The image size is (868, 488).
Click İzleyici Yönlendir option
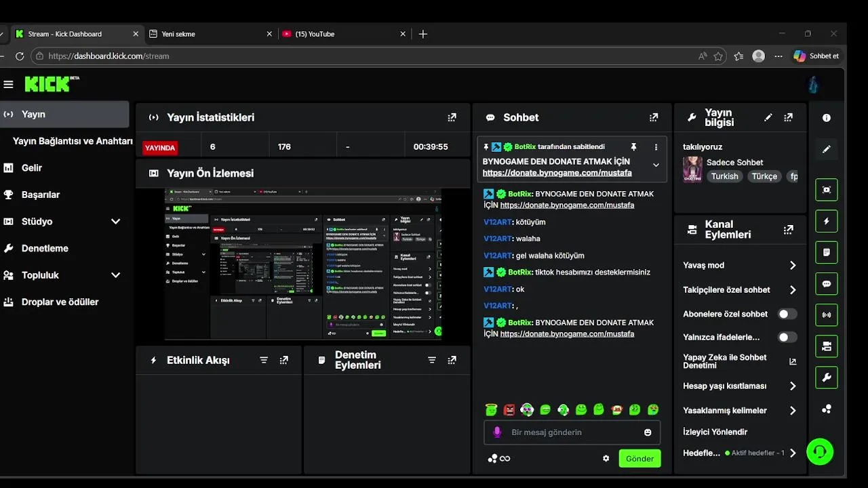[x=715, y=432]
